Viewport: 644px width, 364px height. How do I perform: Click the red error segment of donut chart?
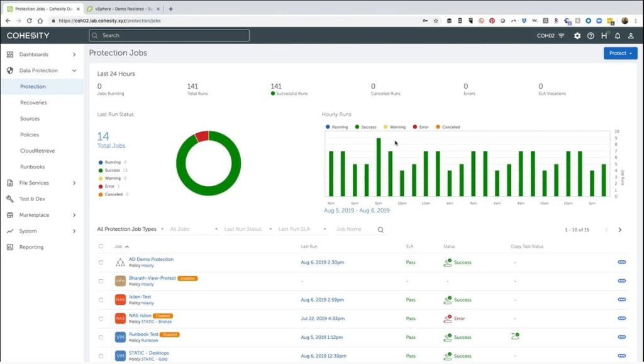(x=201, y=136)
